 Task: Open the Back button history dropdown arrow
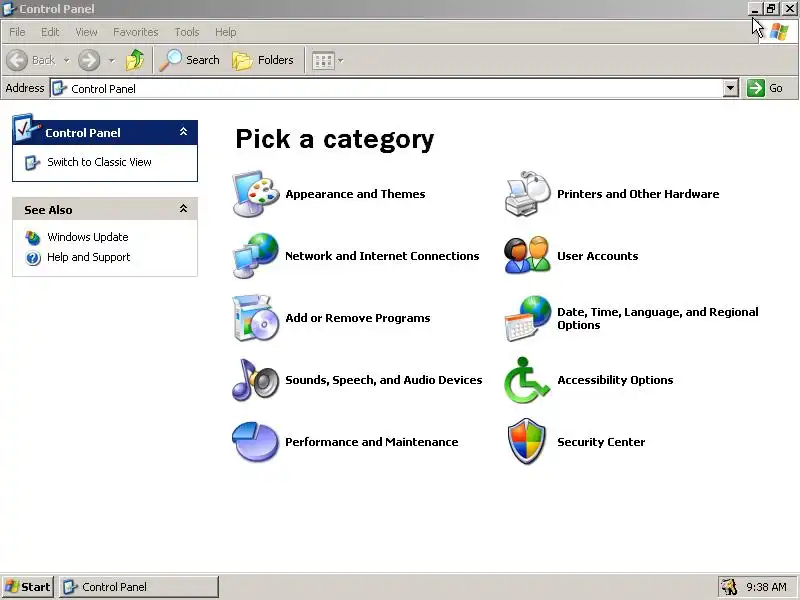tap(66, 60)
